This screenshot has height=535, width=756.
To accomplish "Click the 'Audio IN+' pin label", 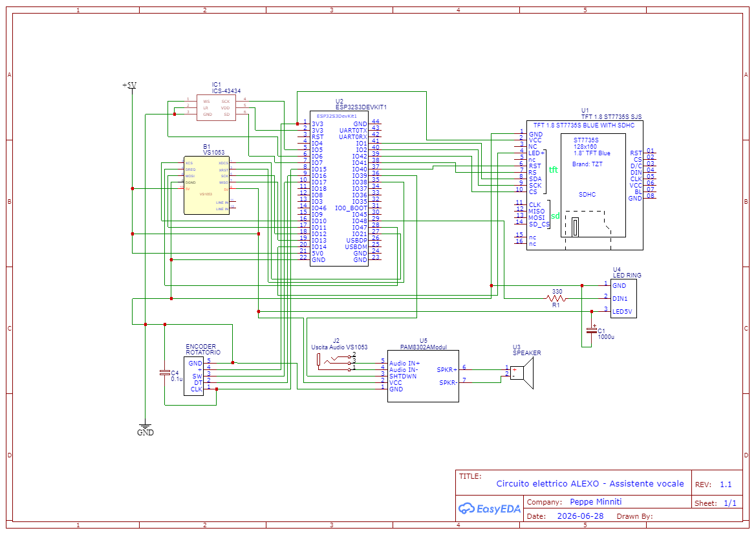I will (405, 364).
